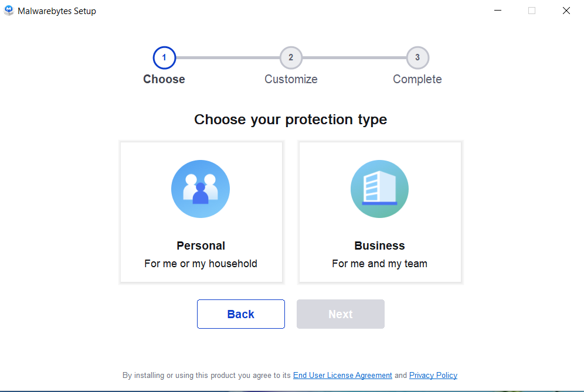Open the End User License Agreement link
This screenshot has width=584, height=392.
tap(342, 376)
